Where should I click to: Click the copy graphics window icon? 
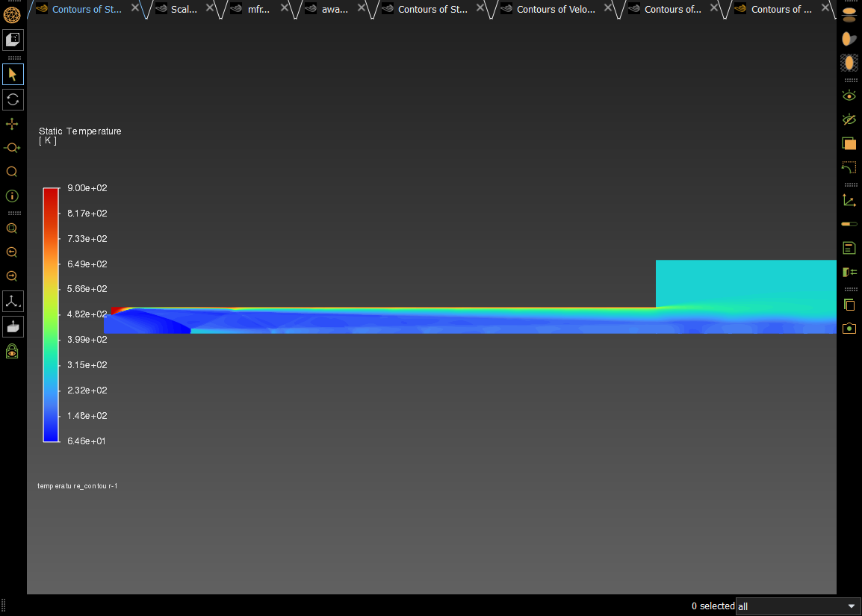(849, 304)
